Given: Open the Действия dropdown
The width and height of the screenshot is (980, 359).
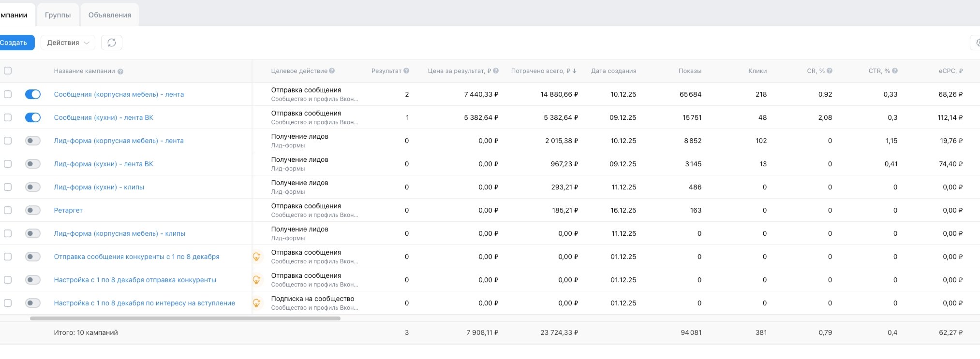Looking at the screenshot, I should tap(68, 43).
